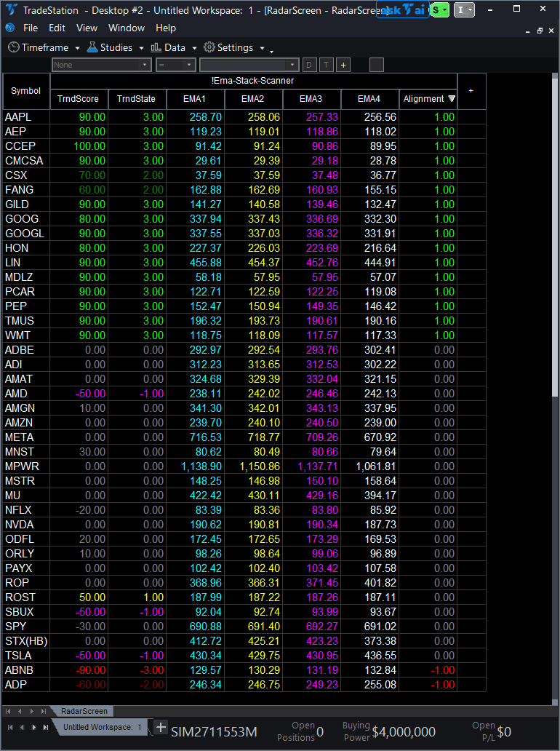Click the SIM2711553M account label
This screenshot has height=751, width=560.
click(214, 732)
